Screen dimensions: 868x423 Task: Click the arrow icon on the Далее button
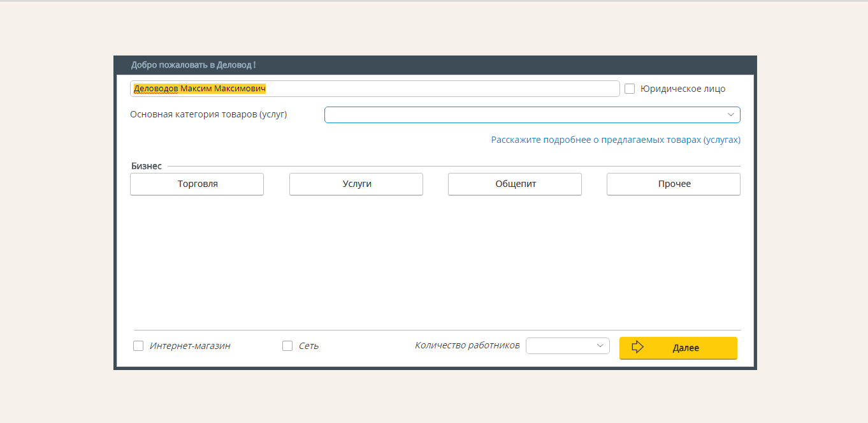[637, 347]
